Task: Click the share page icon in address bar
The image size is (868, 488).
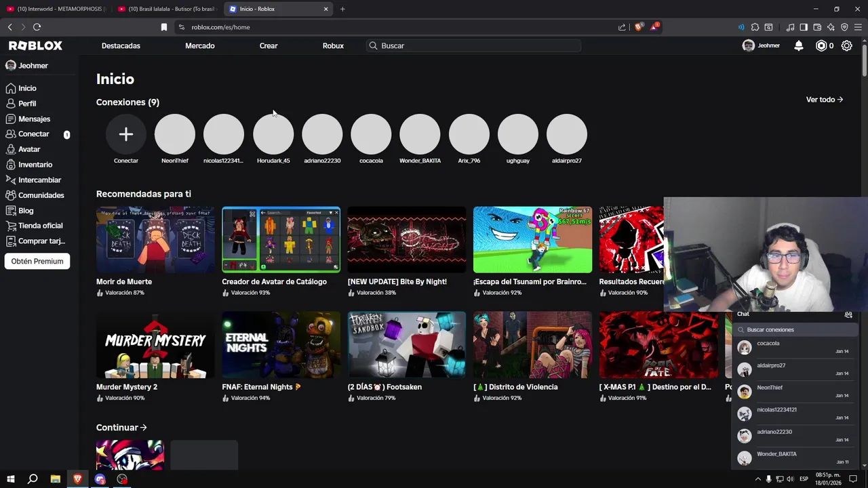Action: (x=622, y=27)
